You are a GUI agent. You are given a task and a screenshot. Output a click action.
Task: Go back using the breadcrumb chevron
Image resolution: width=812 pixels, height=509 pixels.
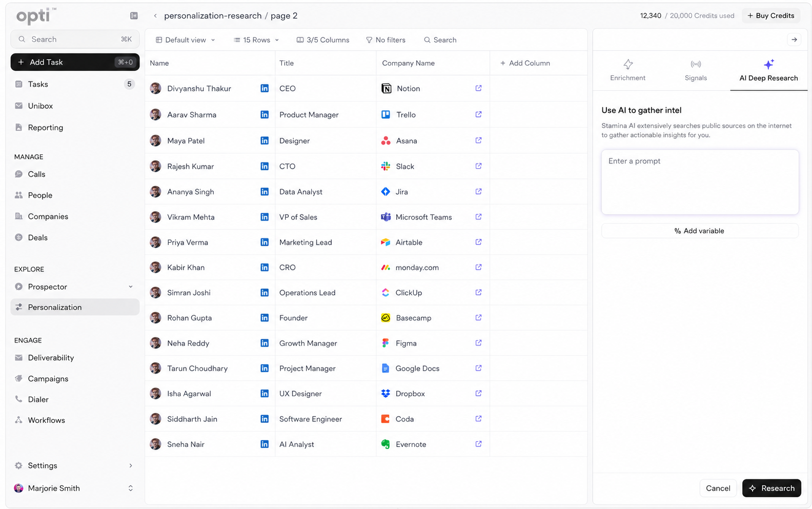pyautogui.click(x=155, y=16)
